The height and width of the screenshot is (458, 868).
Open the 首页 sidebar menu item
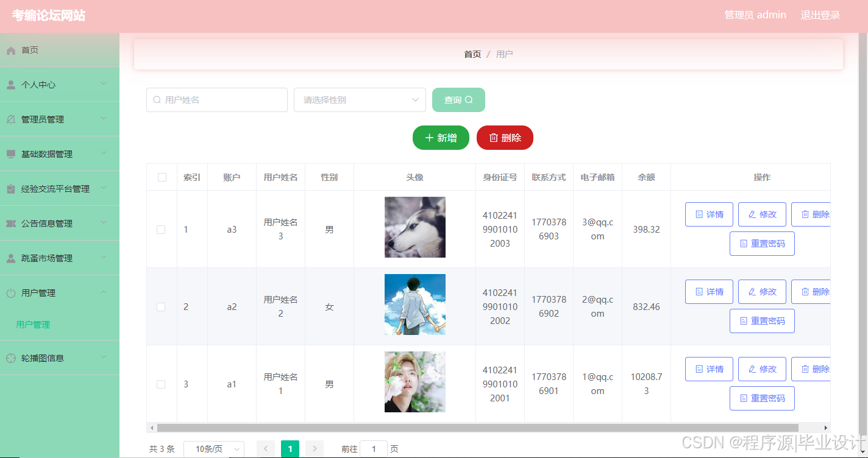60,50
